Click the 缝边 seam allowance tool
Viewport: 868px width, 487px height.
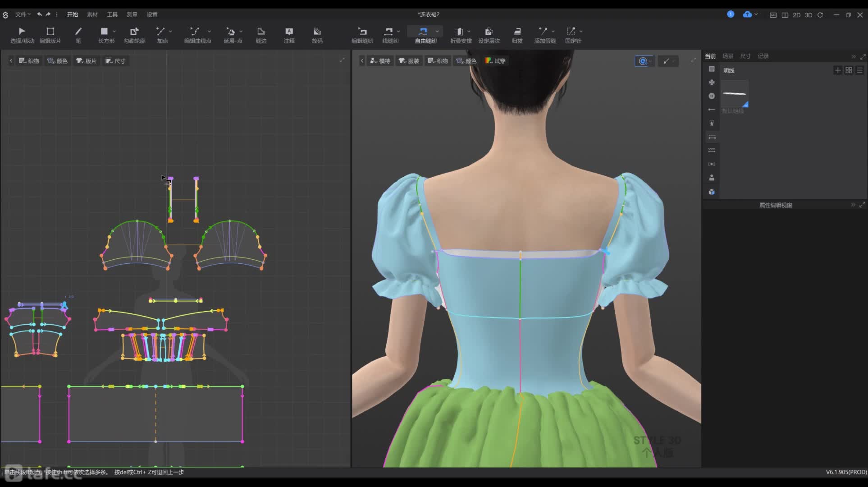(x=261, y=35)
